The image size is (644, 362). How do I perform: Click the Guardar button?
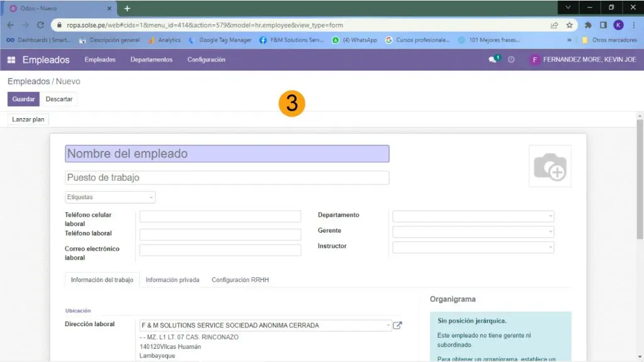(x=23, y=99)
